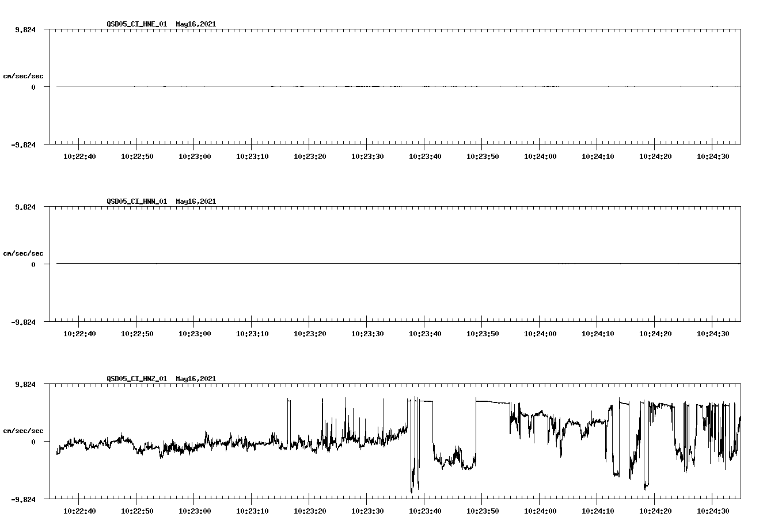Click the 10:22:40 time tick on top axis
This screenshot has height=532, width=782.
pos(80,155)
